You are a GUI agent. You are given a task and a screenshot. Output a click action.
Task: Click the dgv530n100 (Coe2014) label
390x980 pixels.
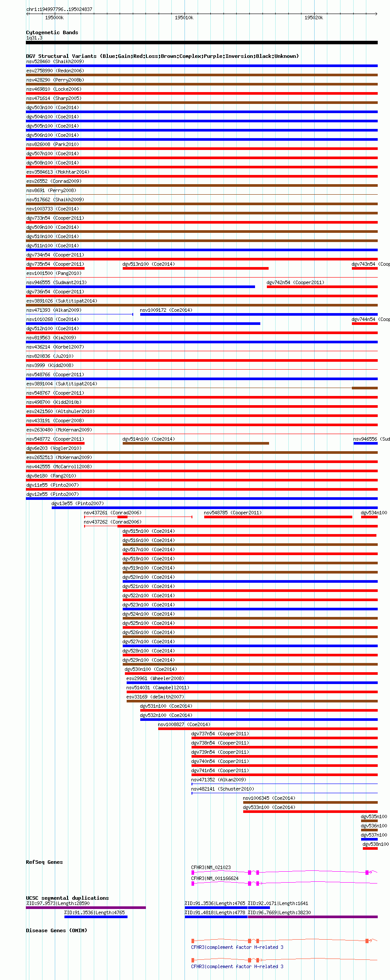151,669
